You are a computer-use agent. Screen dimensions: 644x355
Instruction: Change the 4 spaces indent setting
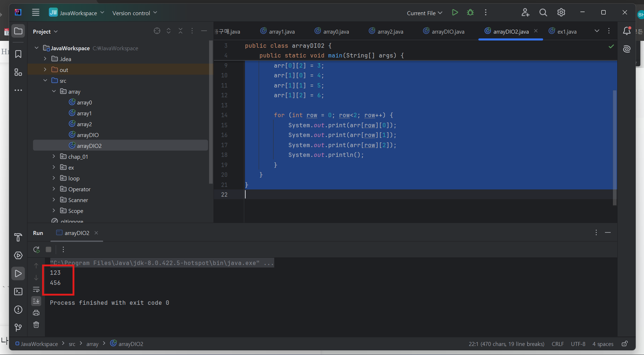[x=603, y=344]
